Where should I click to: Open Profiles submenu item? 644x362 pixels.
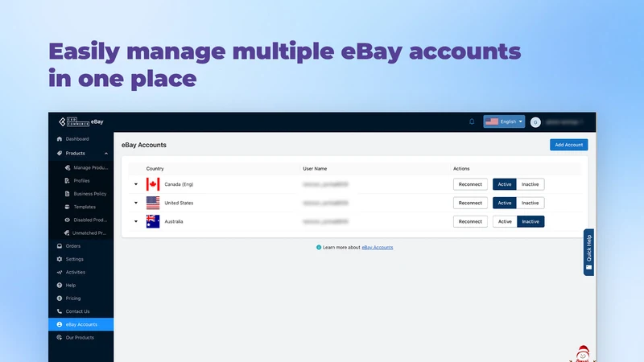click(x=81, y=180)
